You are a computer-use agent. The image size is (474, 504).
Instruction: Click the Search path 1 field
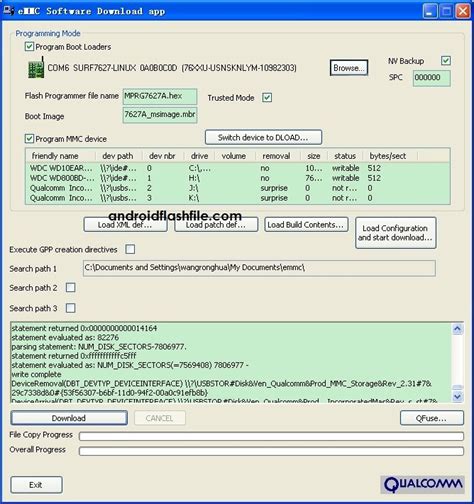pos(259,268)
